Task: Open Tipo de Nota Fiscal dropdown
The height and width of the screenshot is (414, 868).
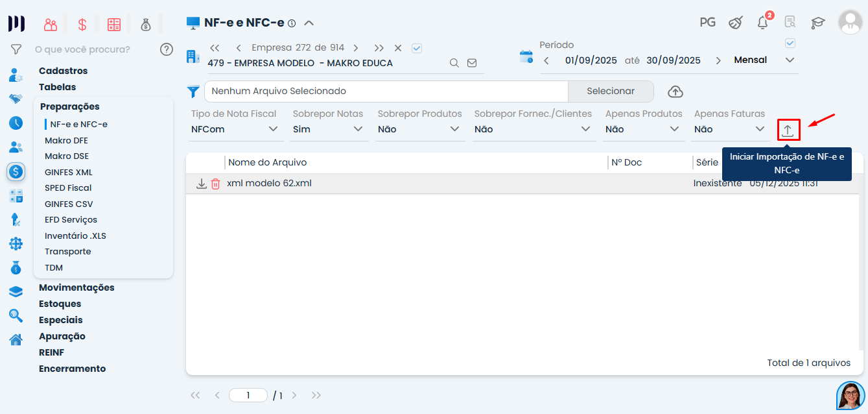Action: [235, 129]
